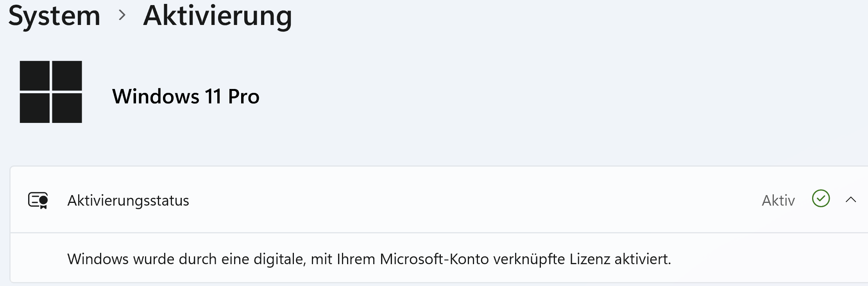Click the top-left square of Windows logo

click(35, 75)
